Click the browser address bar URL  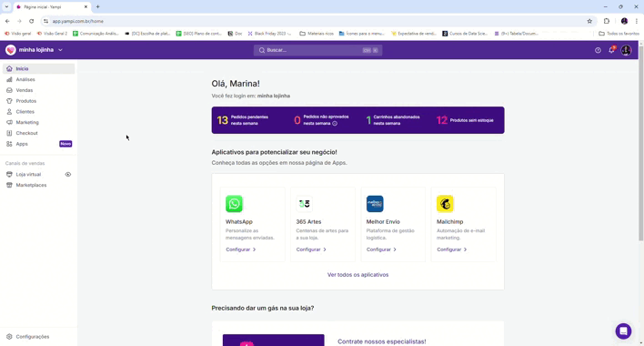tap(77, 21)
